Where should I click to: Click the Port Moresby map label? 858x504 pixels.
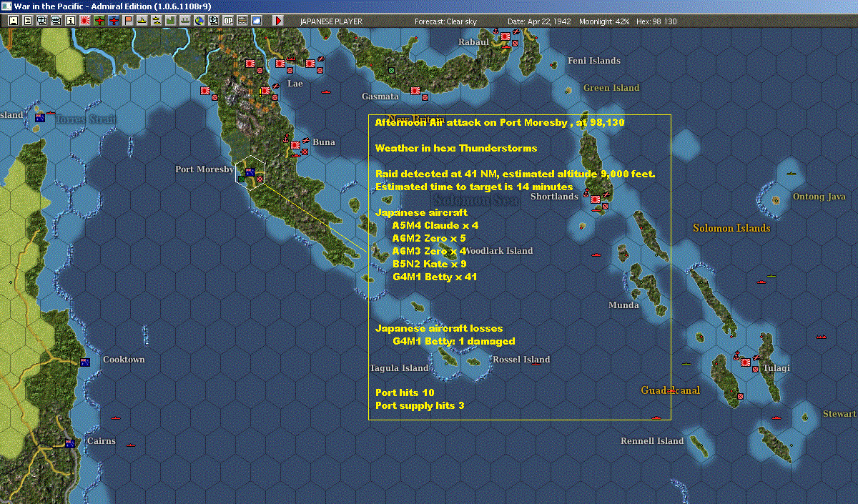[x=204, y=169]
